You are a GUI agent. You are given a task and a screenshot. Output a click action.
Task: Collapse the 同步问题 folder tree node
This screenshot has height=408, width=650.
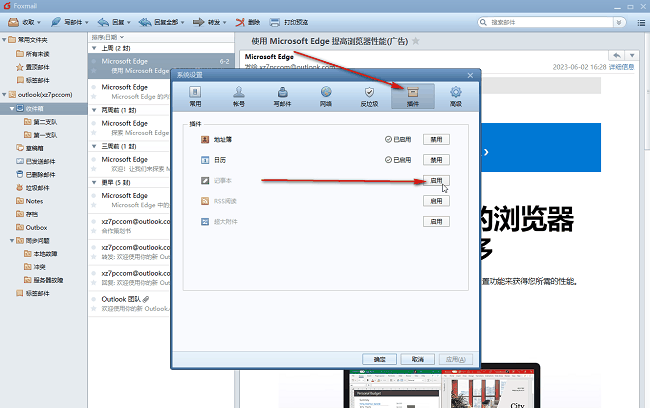pyautogui.click(x=12, y=240)
